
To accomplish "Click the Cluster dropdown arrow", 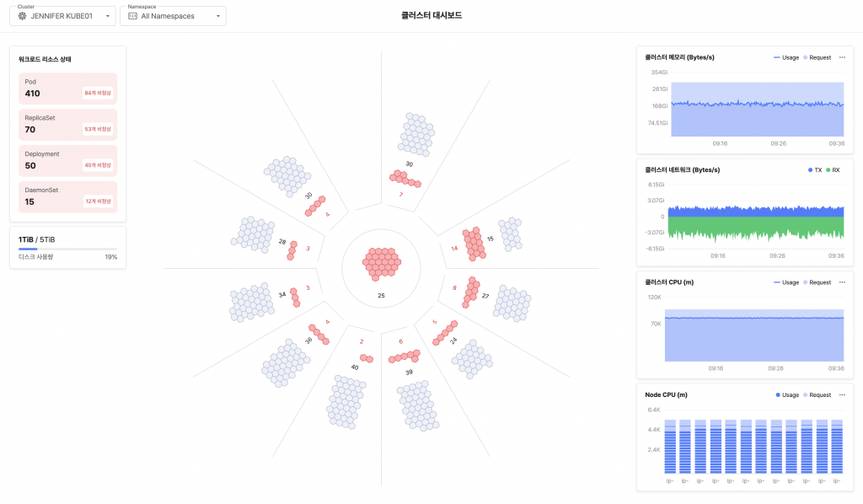I will click(x=108, y=16).
